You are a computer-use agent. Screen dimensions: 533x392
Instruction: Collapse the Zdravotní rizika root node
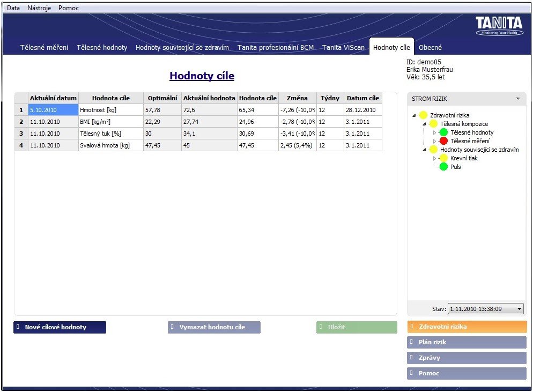413,115
